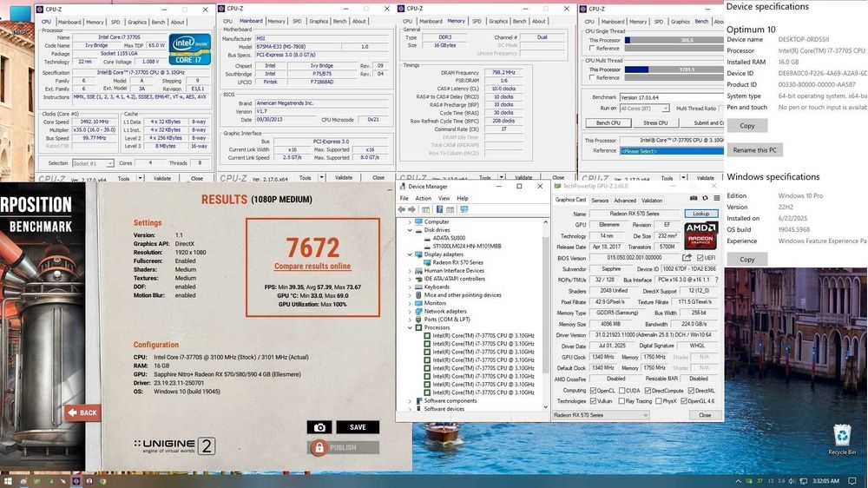This screenshot has width=868, height=488.
Task: Open Tools dropdown arrow in CPU-Z Mainboard window
Action: tap(322, 178)
